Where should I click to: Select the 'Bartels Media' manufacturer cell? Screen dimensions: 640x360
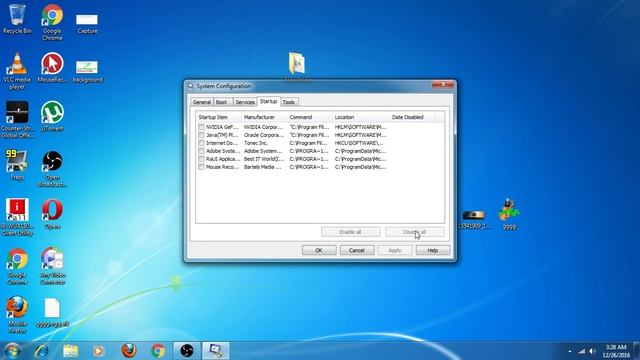(262, 167)
